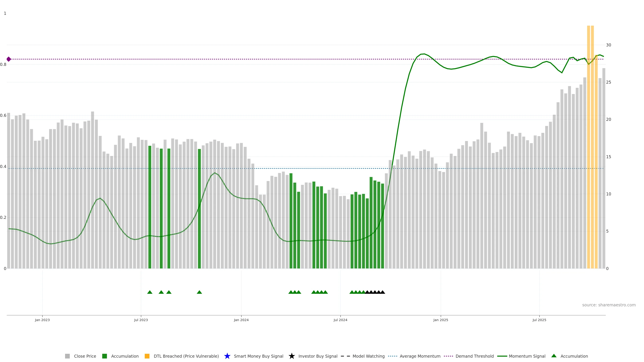This screenshot has width=644, height=362.
Task: Click the black Investor Buy Signal star
Action: click(x=291, y=356)
